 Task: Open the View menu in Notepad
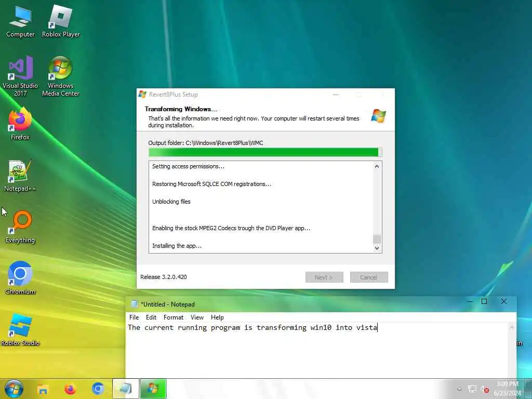[x=197, y=317]
